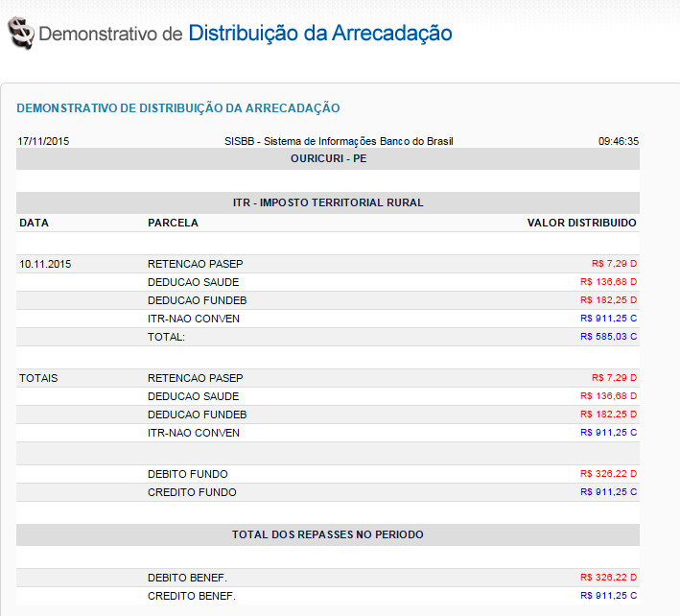Click the time stamp 09:46:35
This screenshot has height=616, width=680.
click(x=619, y=141)
